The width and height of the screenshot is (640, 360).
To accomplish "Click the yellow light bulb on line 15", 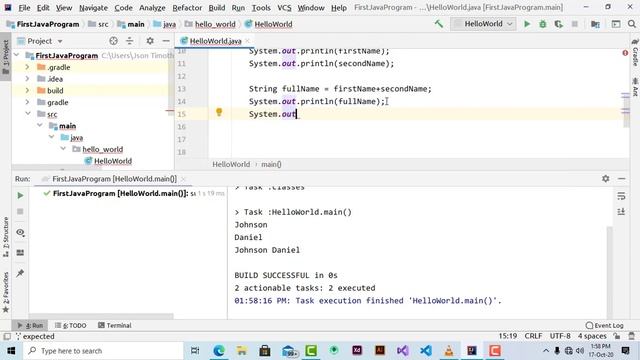I will click(x=219, y=112).
